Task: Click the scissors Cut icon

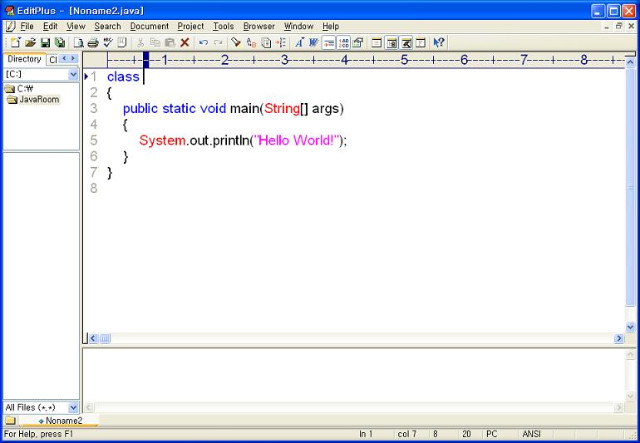Action: [140, 42]
